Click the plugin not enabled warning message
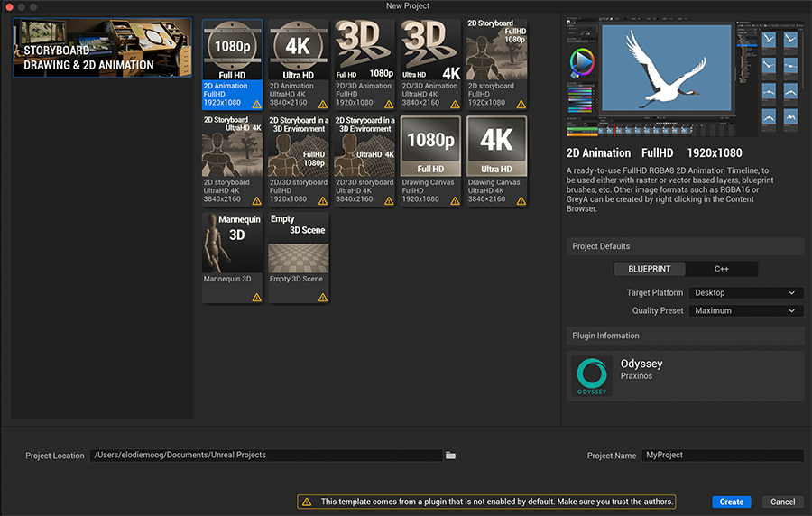The image size is (812, 516). 486,502
